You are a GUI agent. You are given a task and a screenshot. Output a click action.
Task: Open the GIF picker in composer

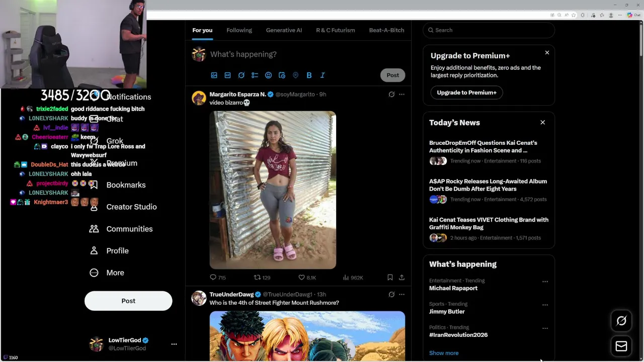227,75
